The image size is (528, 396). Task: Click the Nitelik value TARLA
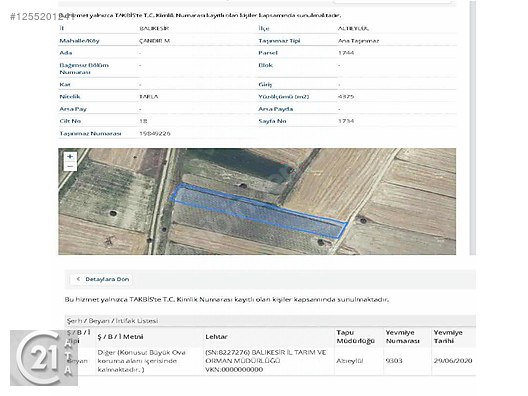148,97
